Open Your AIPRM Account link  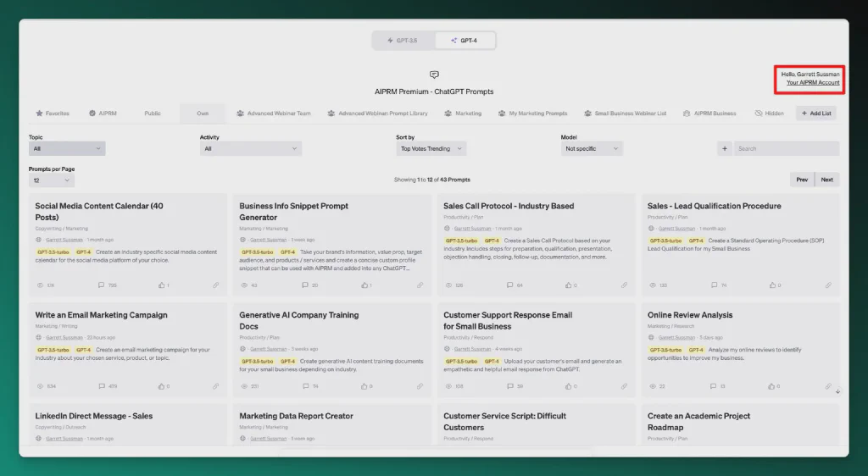812,83
